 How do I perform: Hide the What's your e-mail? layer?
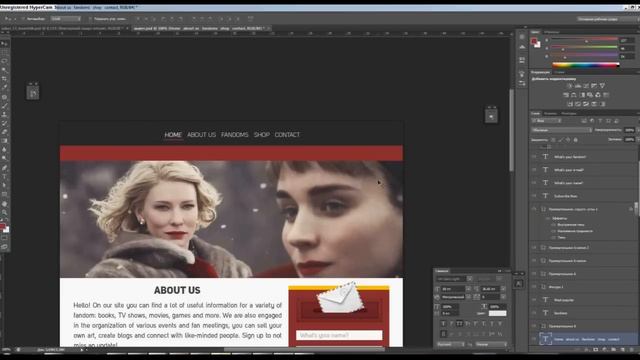pos(534,170)
